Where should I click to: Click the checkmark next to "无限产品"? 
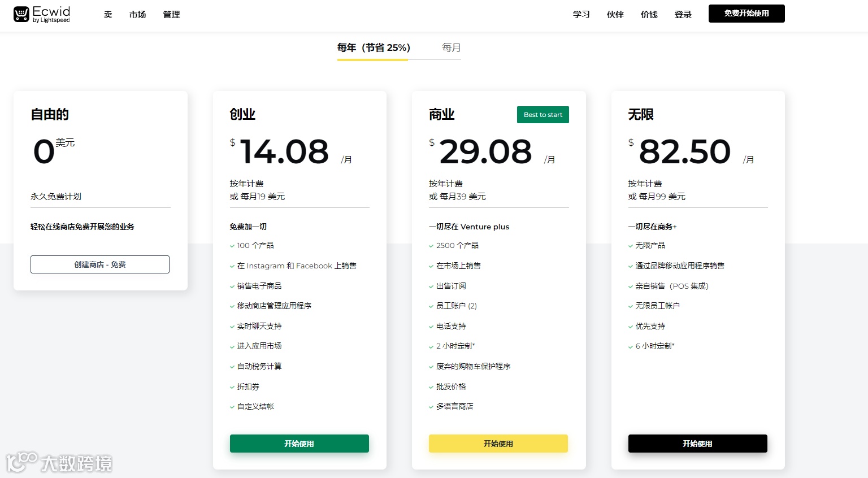tap(630, 246)
